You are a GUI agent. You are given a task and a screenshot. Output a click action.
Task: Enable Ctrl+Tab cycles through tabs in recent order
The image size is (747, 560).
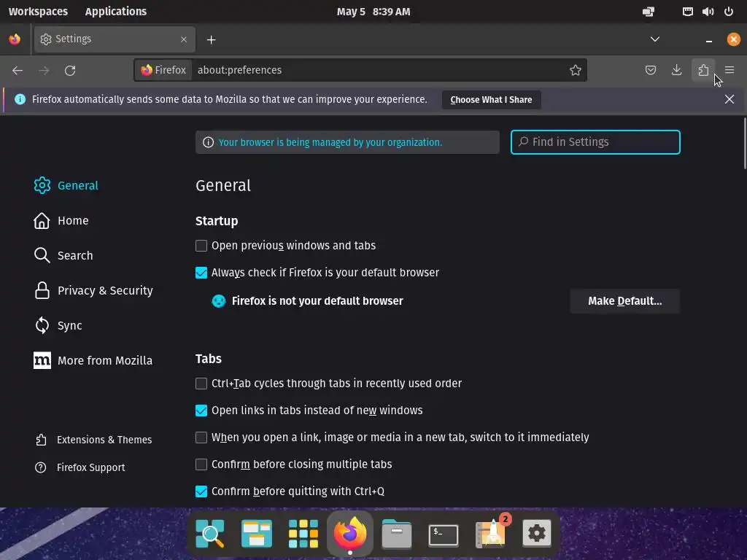pyautogui.click(x=201, y=384)
